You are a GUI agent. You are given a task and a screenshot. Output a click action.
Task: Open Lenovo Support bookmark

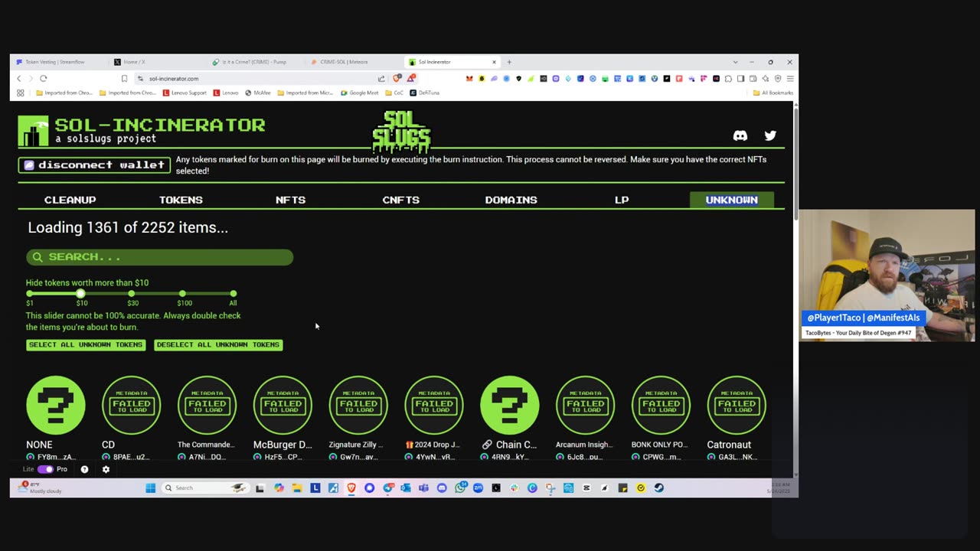tap(185, 93)
